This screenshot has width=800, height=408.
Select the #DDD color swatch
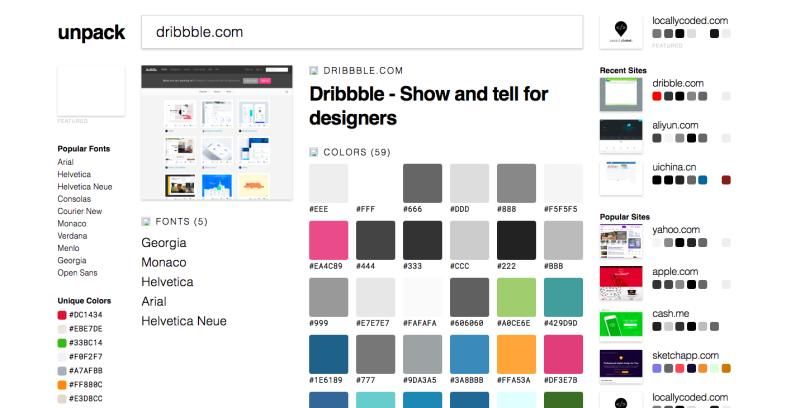click(x=469, y=183)
